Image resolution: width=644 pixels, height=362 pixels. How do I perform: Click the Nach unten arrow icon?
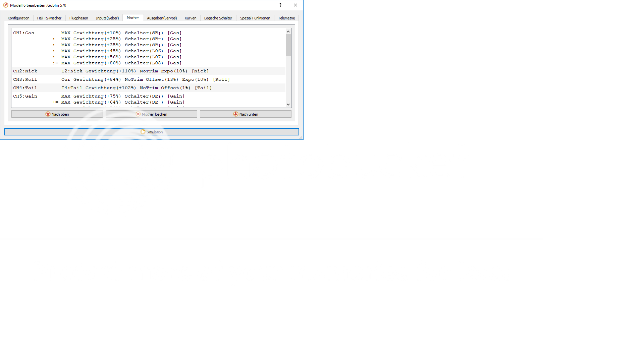click(x=236, y=114)
